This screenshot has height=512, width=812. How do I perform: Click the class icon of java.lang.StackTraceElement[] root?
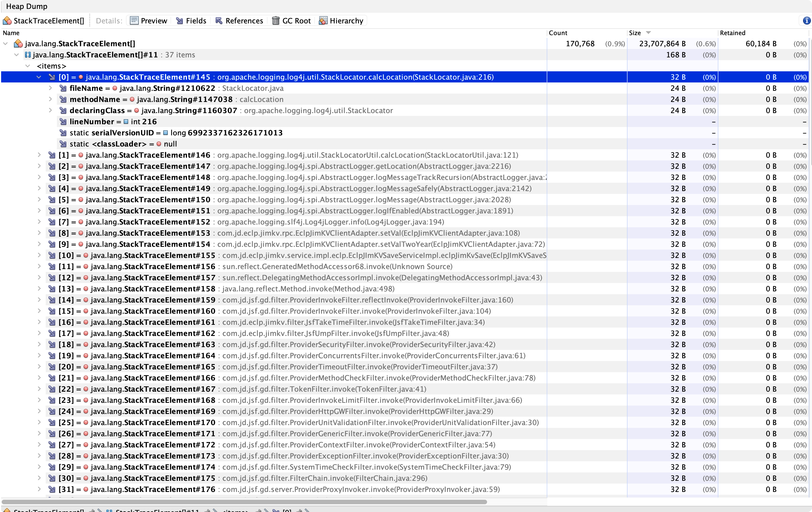[x=18, y=44]
